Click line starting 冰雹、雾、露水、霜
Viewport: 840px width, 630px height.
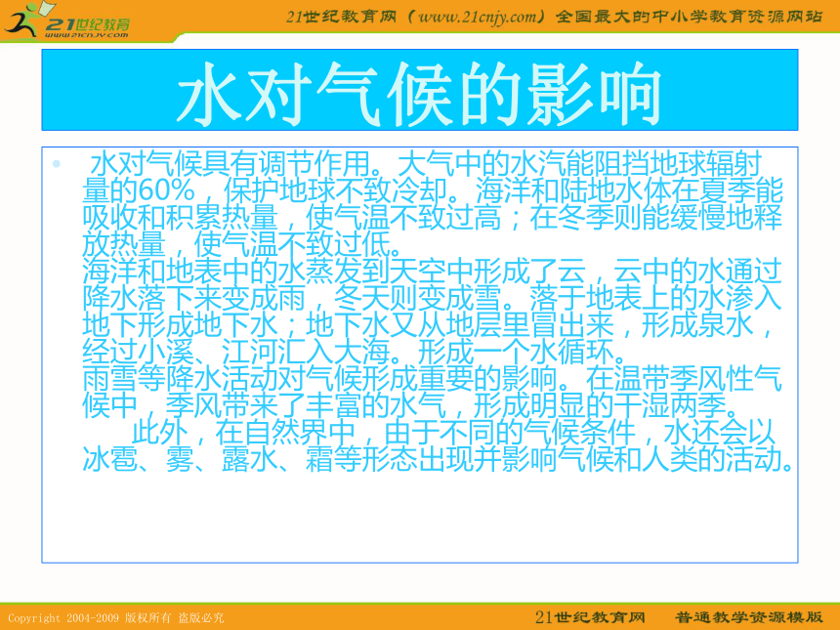pos(438,460)
